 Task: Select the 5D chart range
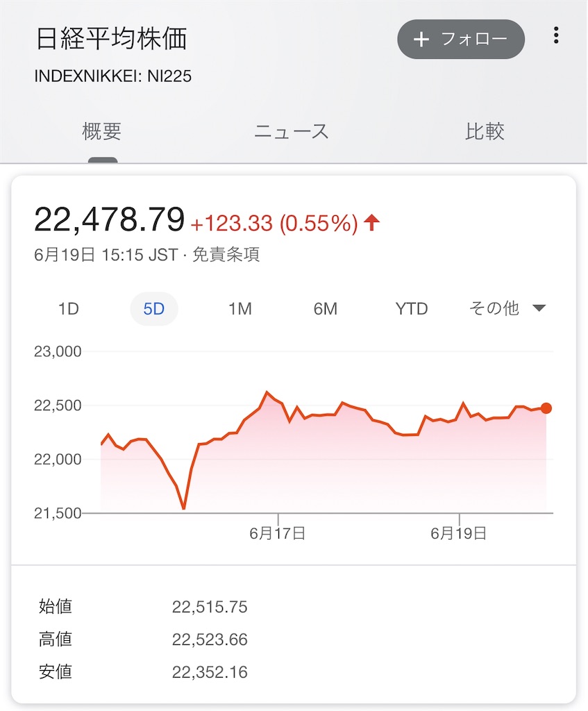(x=153, y=309)
